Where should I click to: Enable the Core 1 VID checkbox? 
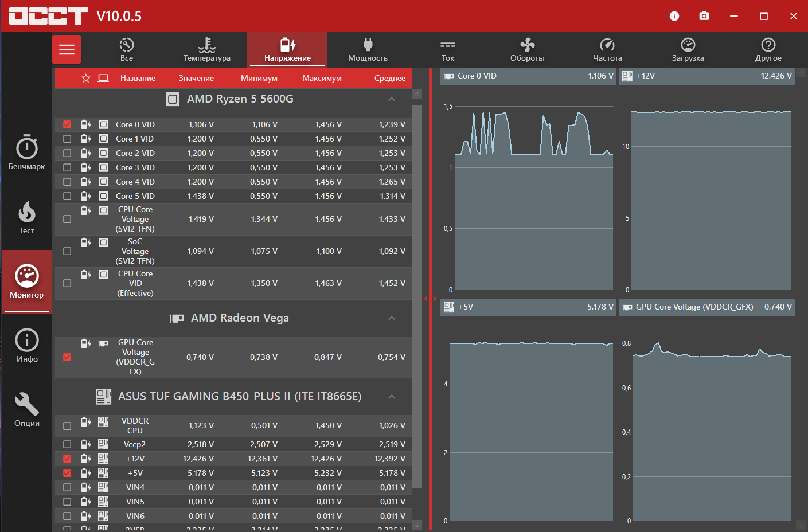coord(67,139)
